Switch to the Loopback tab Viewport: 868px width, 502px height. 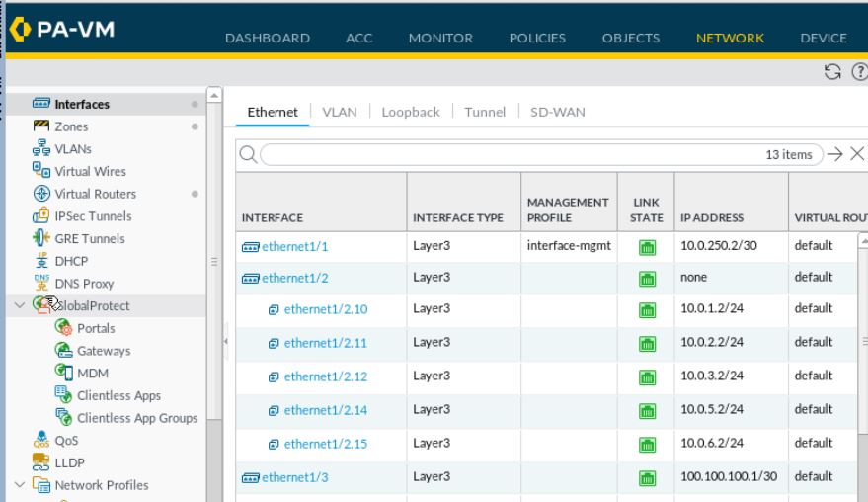pos(411,112)
